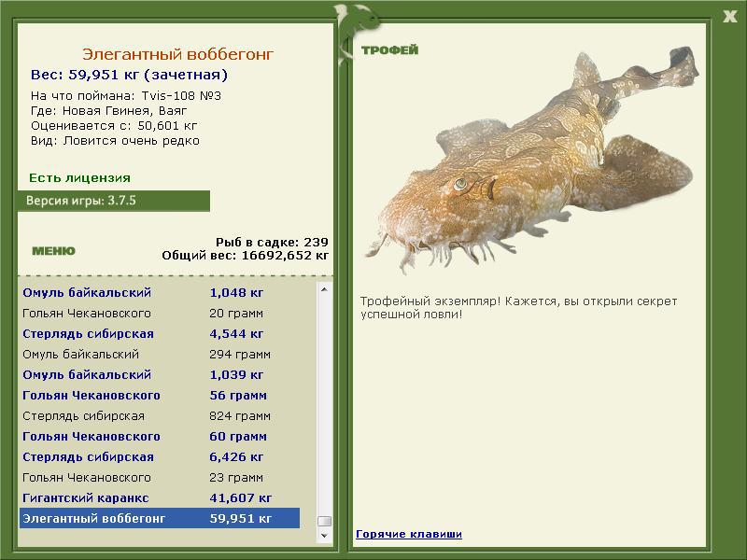Click the scrollbar thumb of the fish list
The width and height of the screenshot is (747, 560).
(324, 521)
